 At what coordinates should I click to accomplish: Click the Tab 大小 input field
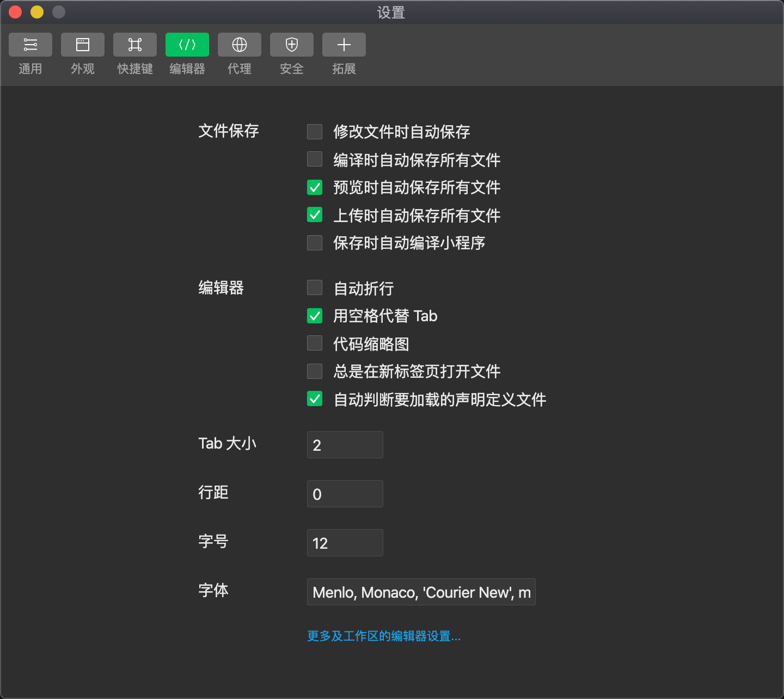pyautogui.click(x=345, y=445)
